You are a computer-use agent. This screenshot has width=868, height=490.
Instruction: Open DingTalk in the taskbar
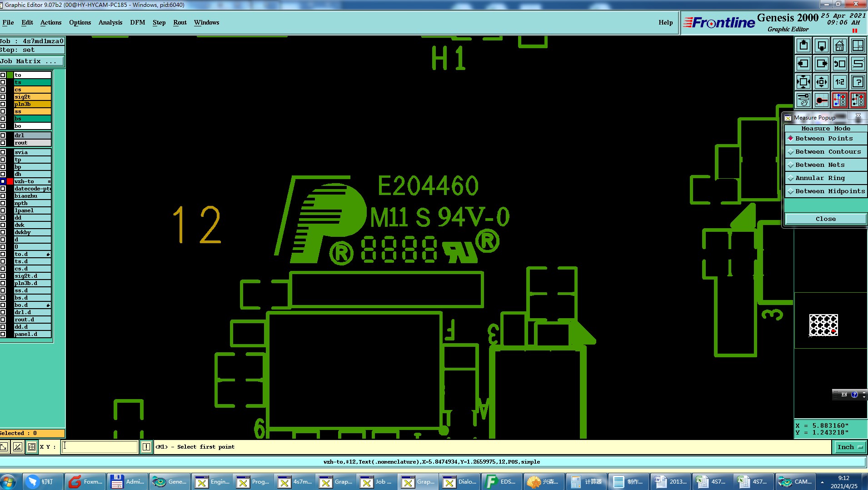(x=42, y=482)
